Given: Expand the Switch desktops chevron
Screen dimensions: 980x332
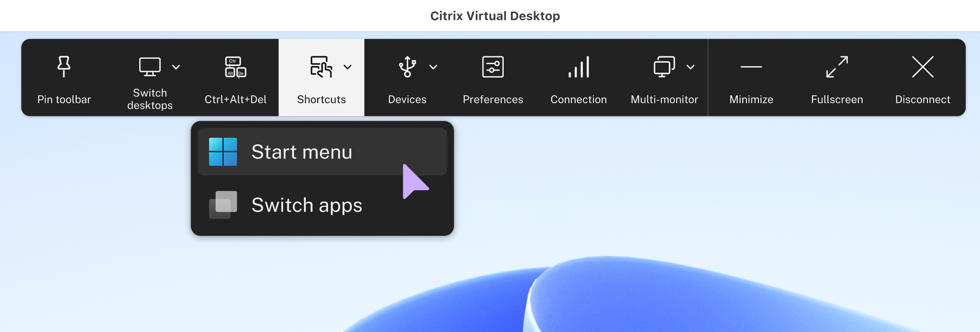Looking at the screenshot, I should click(x=176, y=67).
